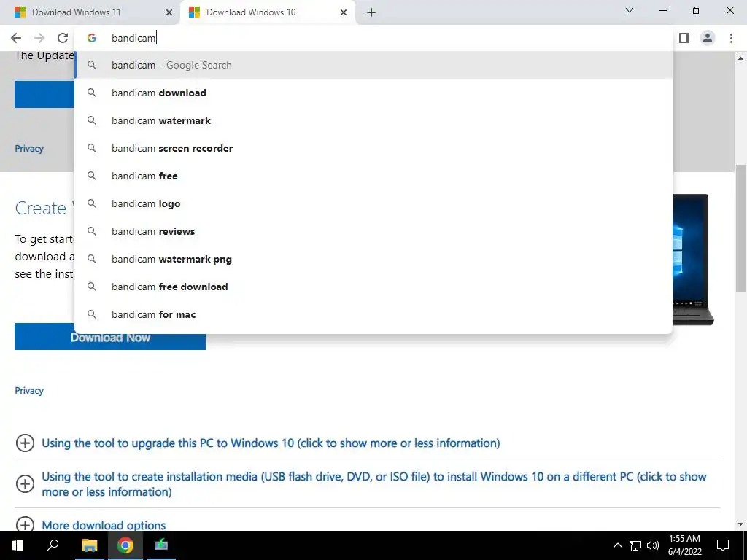Select the 'bandicam logo' suggestion
747x560 pixels.
[373, 203]
